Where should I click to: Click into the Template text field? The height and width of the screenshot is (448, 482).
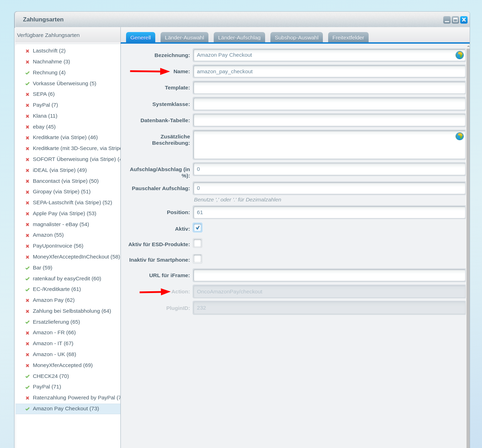(x=329, y=88)
